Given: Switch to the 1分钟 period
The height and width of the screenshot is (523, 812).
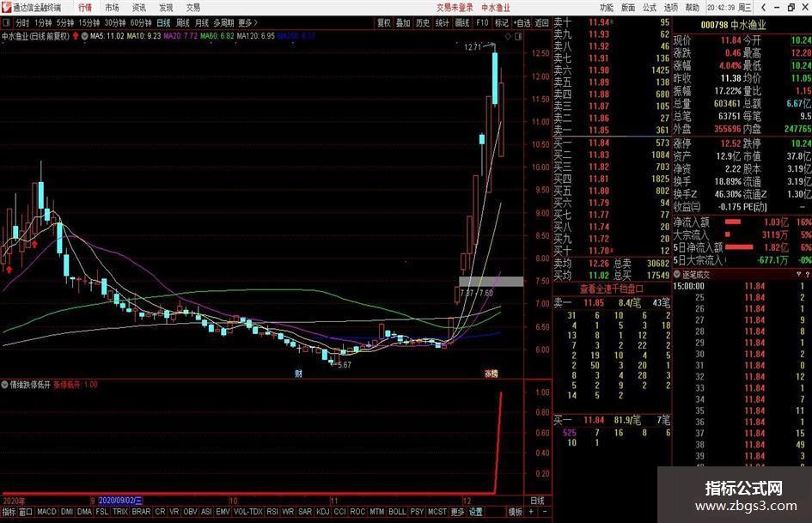Looking at the screenshot, I should pyautogui.click(x=43, y=23).
